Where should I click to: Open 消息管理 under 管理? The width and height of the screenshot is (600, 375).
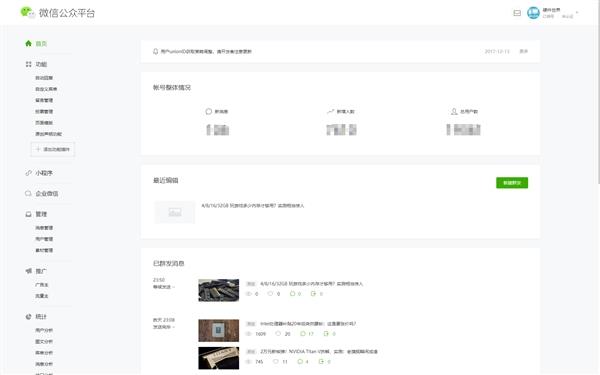(x=44, y=228)
